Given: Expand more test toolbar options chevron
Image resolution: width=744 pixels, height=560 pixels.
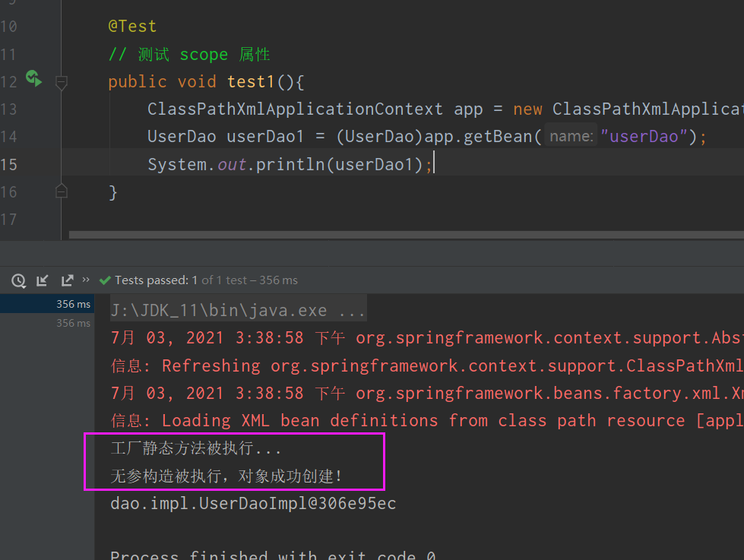Looking at the screenshot, I should point(86,280).
